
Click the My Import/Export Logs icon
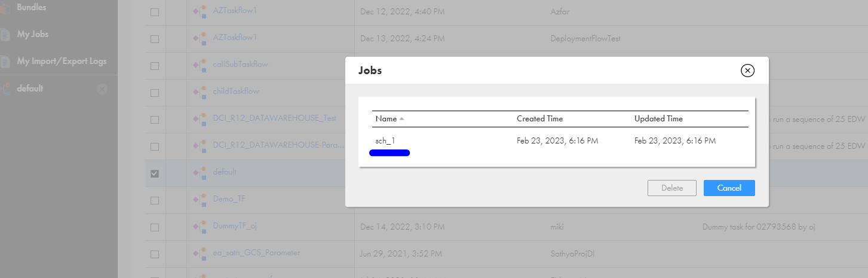(5, 62)
